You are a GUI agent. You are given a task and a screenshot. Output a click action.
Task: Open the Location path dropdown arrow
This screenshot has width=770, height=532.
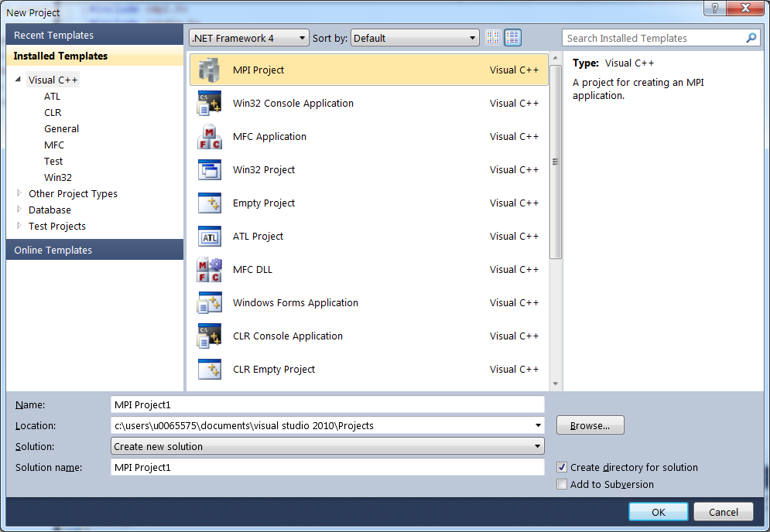point(538,425)
